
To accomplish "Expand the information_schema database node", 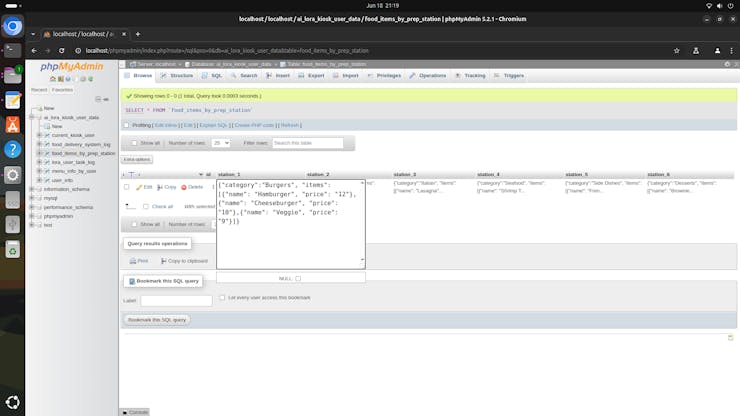I will pyautogui.click(x=32, y=189).
